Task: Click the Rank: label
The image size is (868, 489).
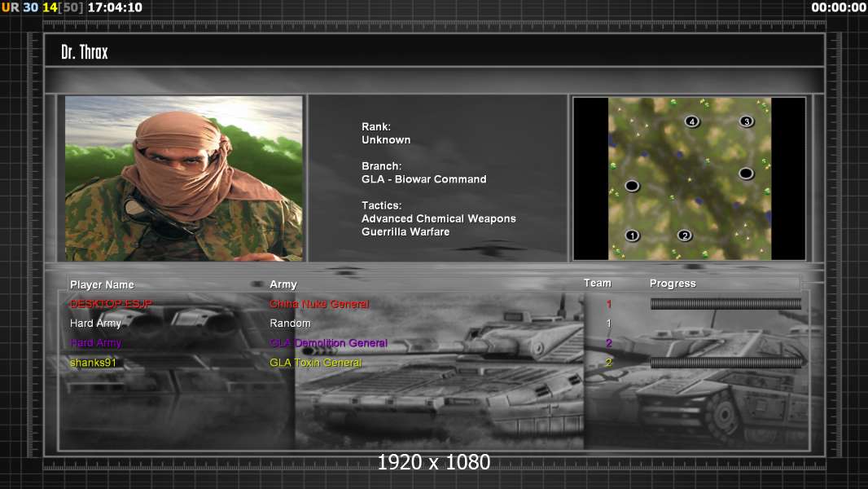Action: [x=376, y=127]
